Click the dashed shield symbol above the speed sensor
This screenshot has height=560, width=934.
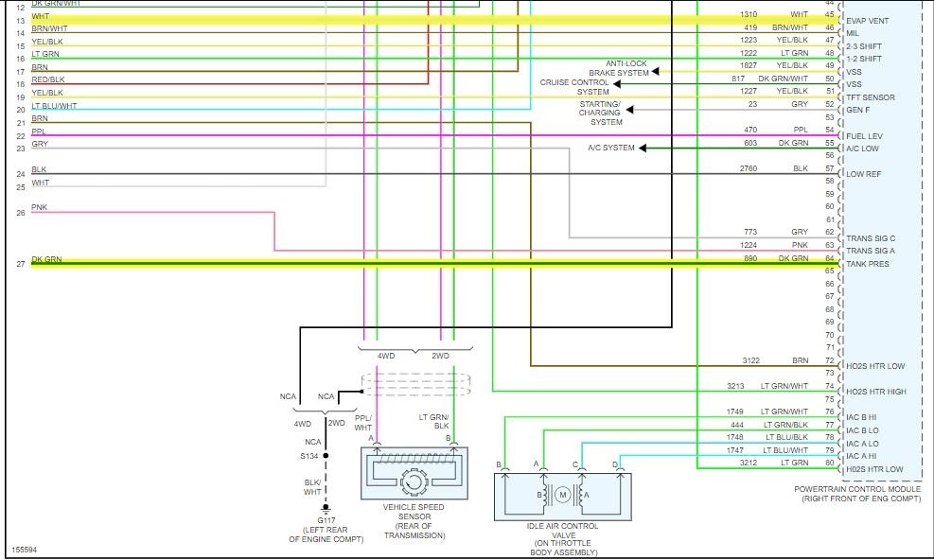pyautogui.click(x=415, y=384)
